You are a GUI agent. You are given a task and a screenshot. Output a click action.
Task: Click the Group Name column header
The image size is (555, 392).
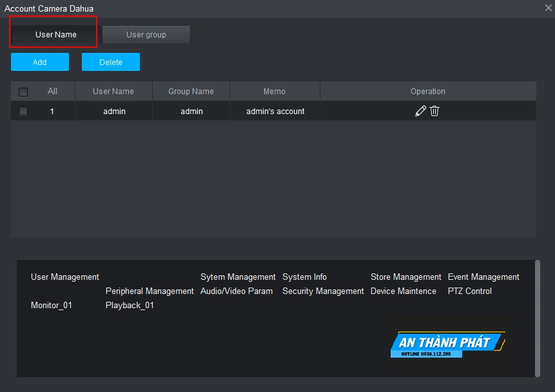tap(191, 92)
